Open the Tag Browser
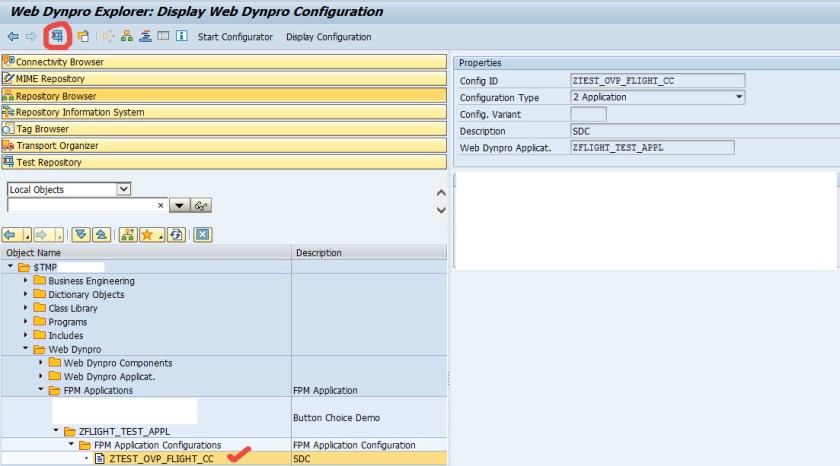 tap(224, 129)
